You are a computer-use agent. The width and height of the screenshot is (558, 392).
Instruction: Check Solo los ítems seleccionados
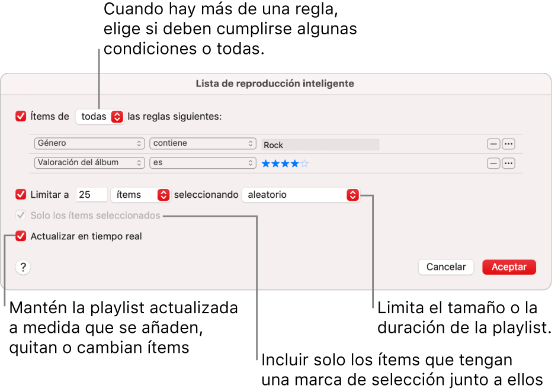[21, 215]
